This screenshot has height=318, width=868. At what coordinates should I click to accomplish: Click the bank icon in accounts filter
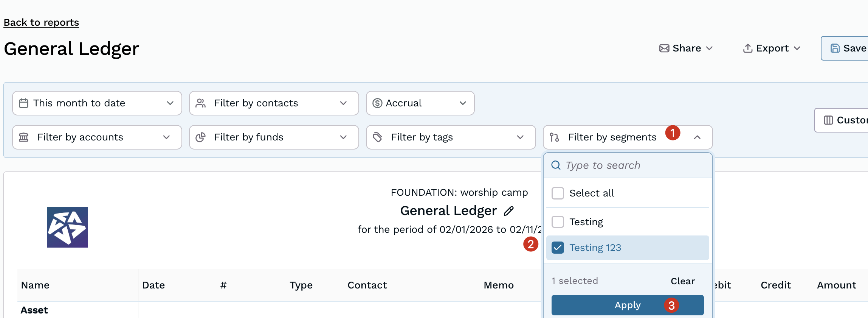(x=24, y=137)
